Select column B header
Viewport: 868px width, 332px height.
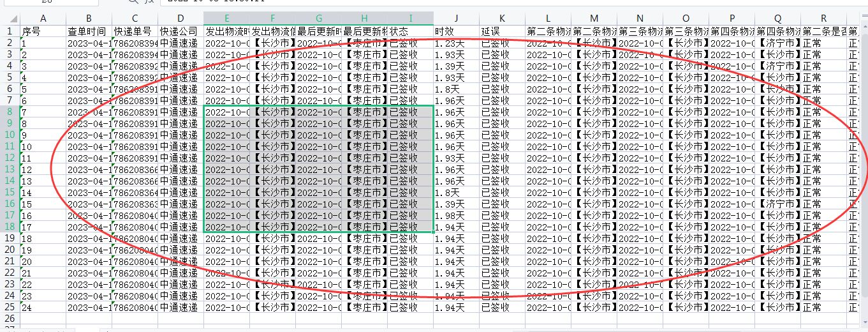tap(89, 19)
